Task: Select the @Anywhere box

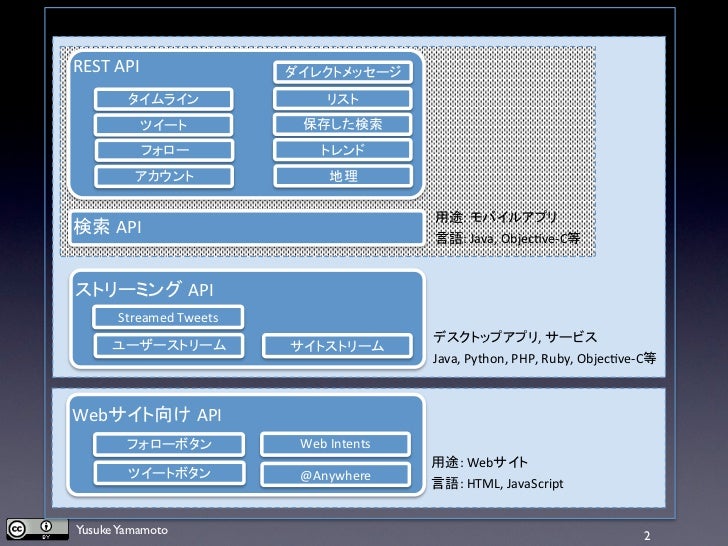Action: tap(335, 475)
